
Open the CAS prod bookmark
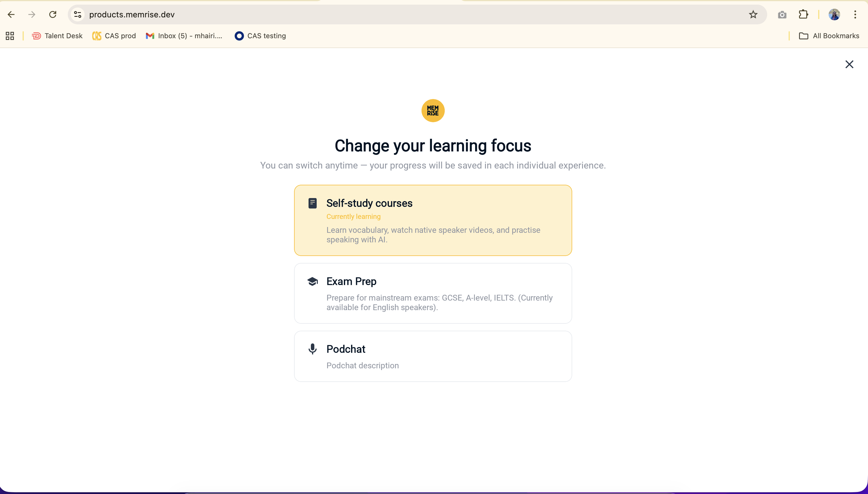(x=114, y=36)
